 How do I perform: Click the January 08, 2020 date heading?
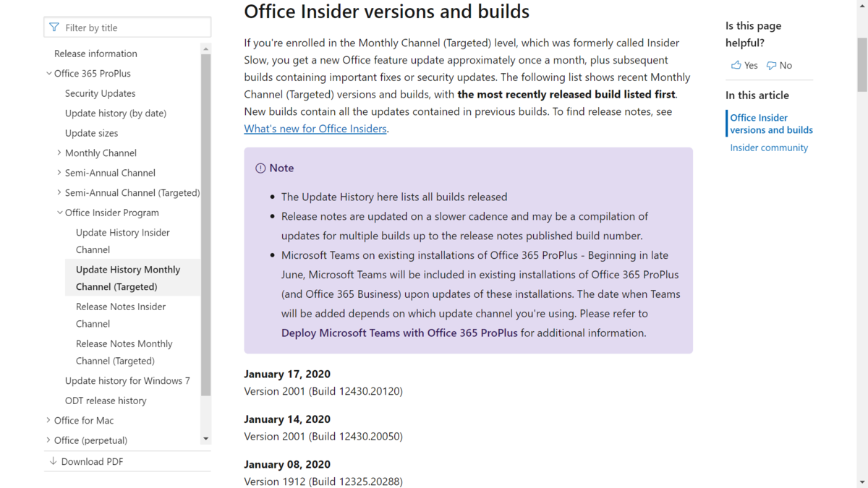(287, 464)
